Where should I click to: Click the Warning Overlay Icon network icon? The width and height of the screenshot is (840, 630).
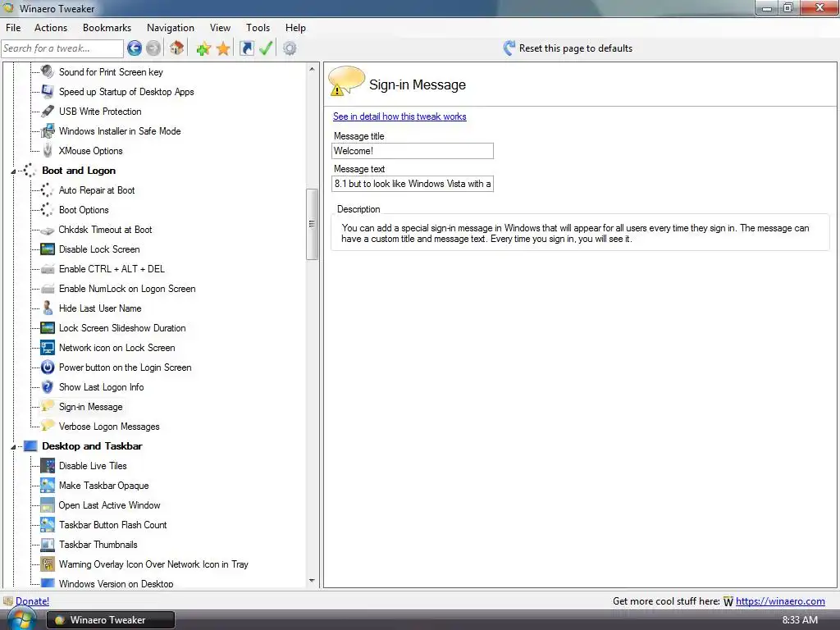(48, 564)
